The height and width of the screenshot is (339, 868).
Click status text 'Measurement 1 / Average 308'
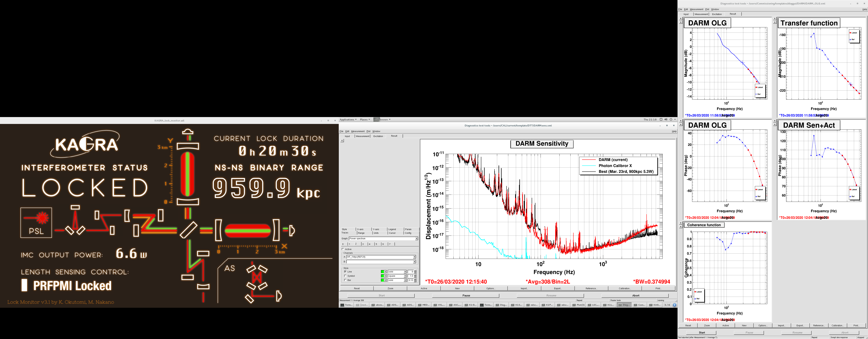(x=352, y=300)
